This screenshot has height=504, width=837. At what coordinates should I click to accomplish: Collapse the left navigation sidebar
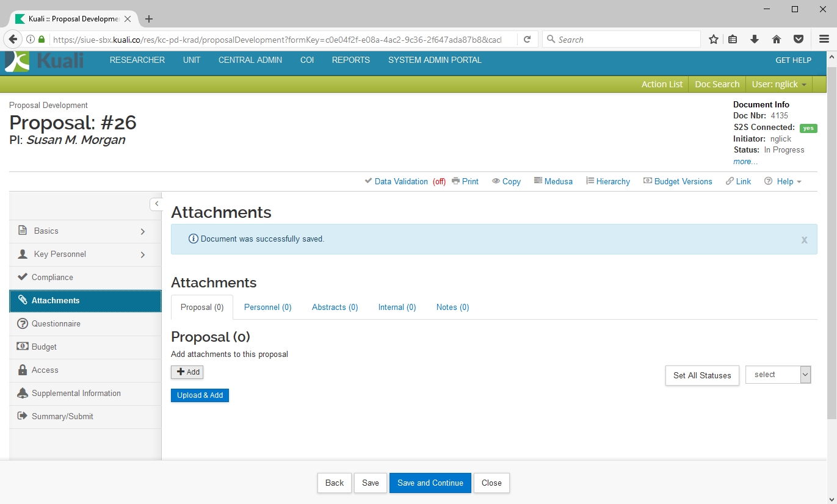click(x=156, y=204)
